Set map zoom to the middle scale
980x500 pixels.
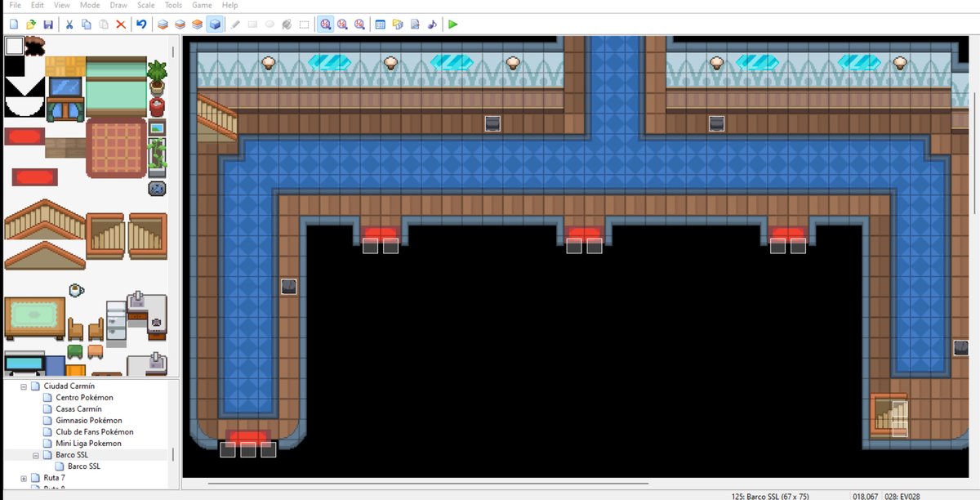click(x=342, y=25)
